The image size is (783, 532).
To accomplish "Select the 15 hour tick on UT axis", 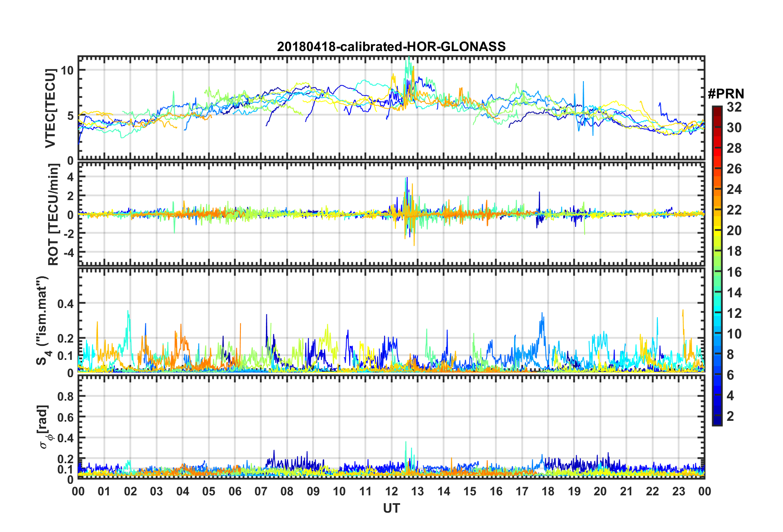I will pos(470,492).
